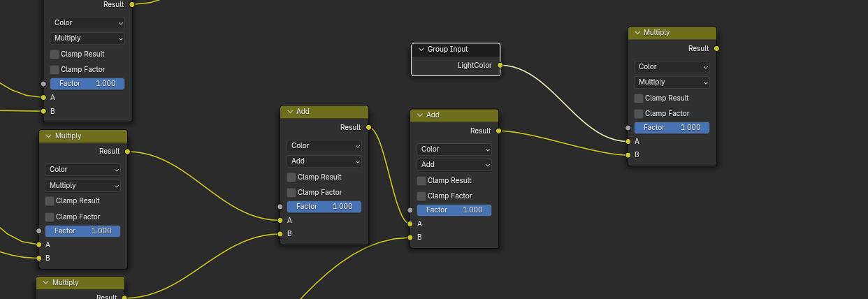The height and width of the screenshot is (299, 868).
Task: Click the Factor input socket on the rightmost Multiply node
Action: [628, 127]
